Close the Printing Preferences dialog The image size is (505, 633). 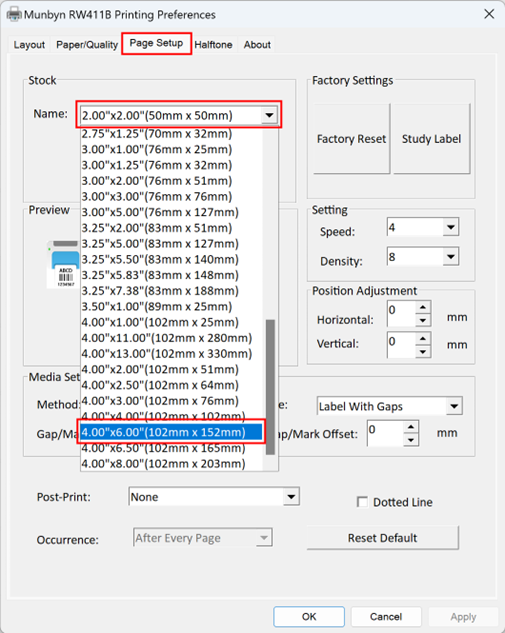[x=489, y=14]
